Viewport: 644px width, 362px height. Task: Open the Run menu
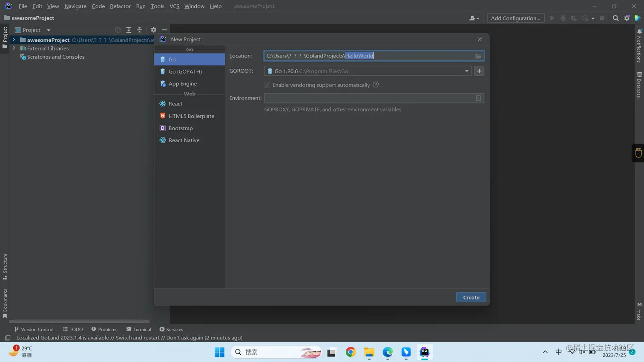(x=141, y=6)
